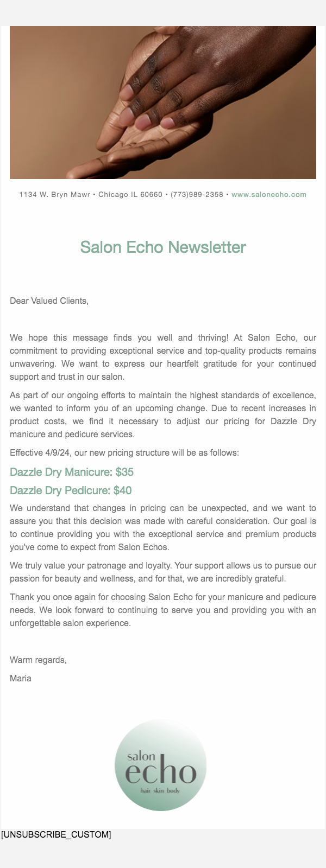The width and height of the screenshot is (326, 868).
Task: Click the Salon Echo Newsletter heading
Action: [x=163, y=247]
